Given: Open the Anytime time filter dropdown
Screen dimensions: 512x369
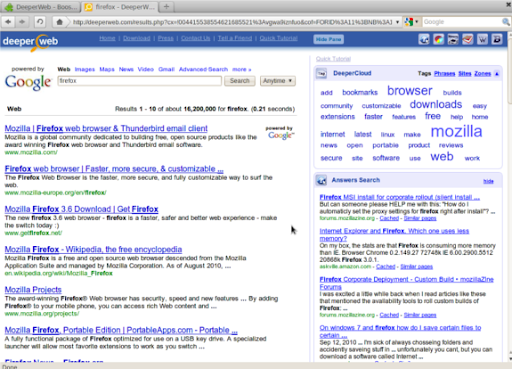Looking at the screenshot, I should [x=277, y=81].
